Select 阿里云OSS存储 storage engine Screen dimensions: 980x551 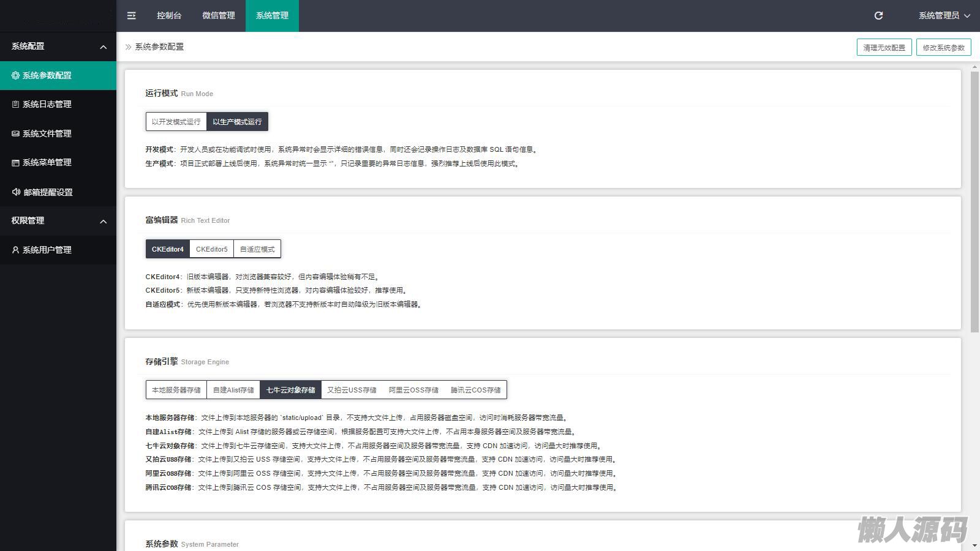click(x=413, y=390)
